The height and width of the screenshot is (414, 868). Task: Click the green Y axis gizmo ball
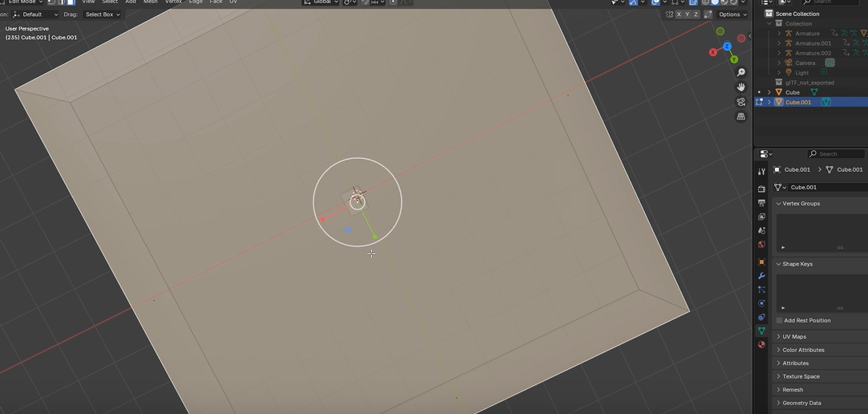[733, 59]
